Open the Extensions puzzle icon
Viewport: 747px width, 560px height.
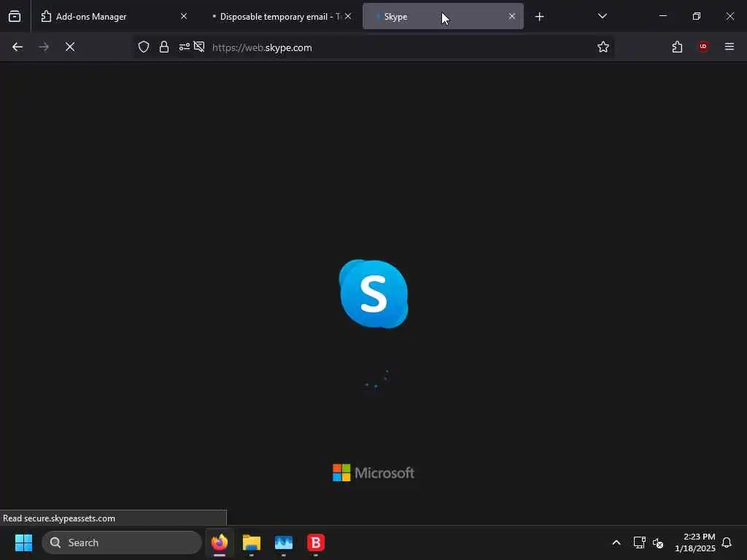(677, 47)
